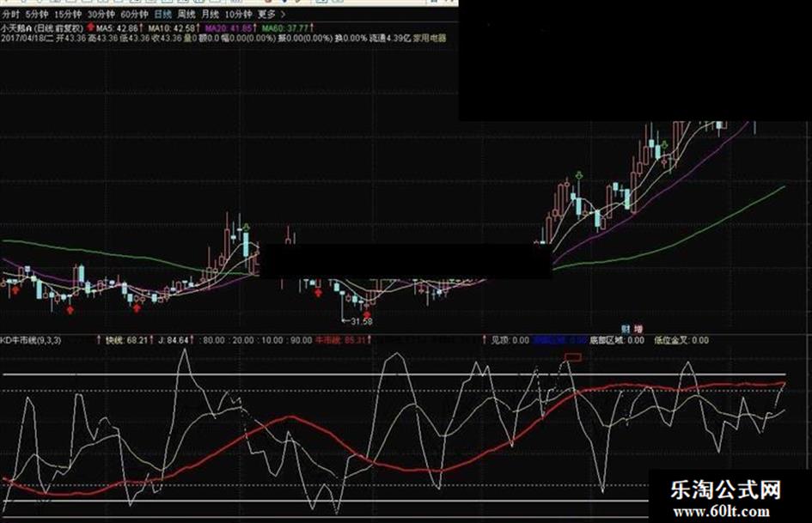
Task: Click the 家用电器 sector label
Action: pos(430,38)
